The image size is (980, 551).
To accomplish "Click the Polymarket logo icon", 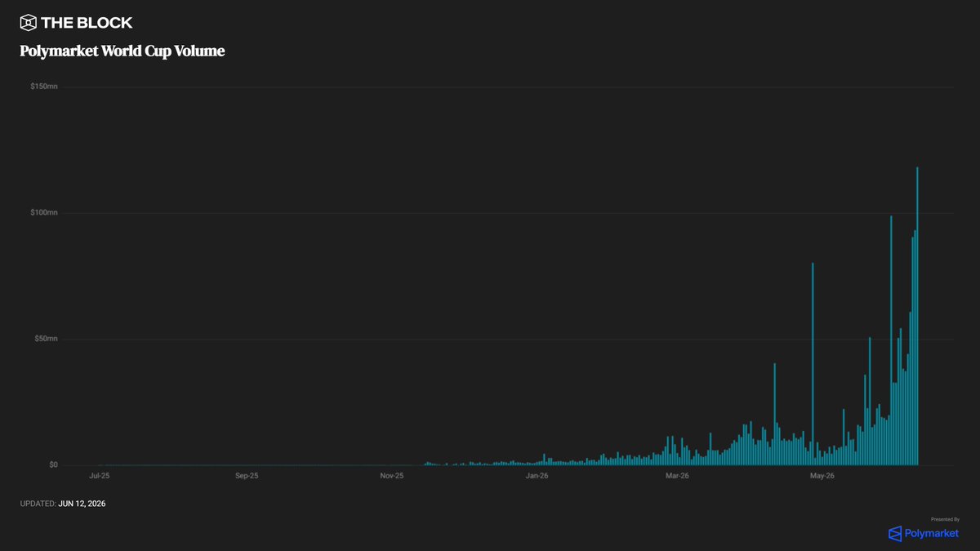I will coord(896,534).
